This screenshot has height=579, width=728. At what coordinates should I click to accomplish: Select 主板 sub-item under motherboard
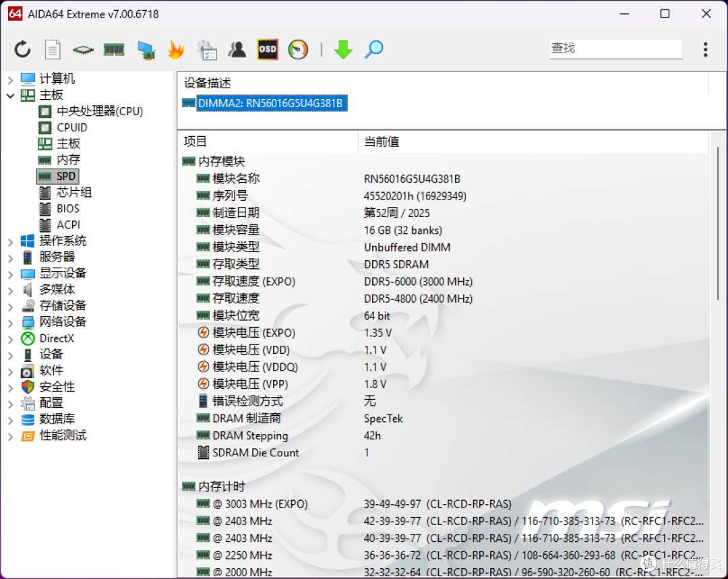click(59, 144)
